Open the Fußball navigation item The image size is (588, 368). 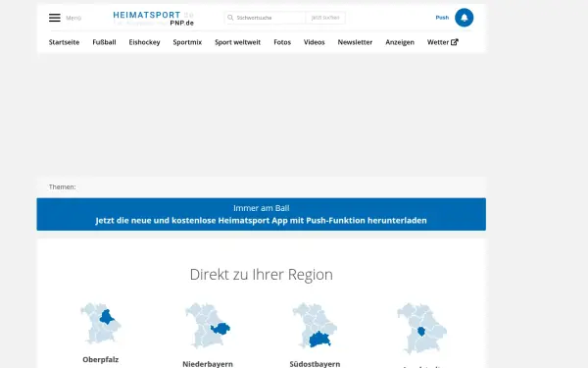coord(104,42)
